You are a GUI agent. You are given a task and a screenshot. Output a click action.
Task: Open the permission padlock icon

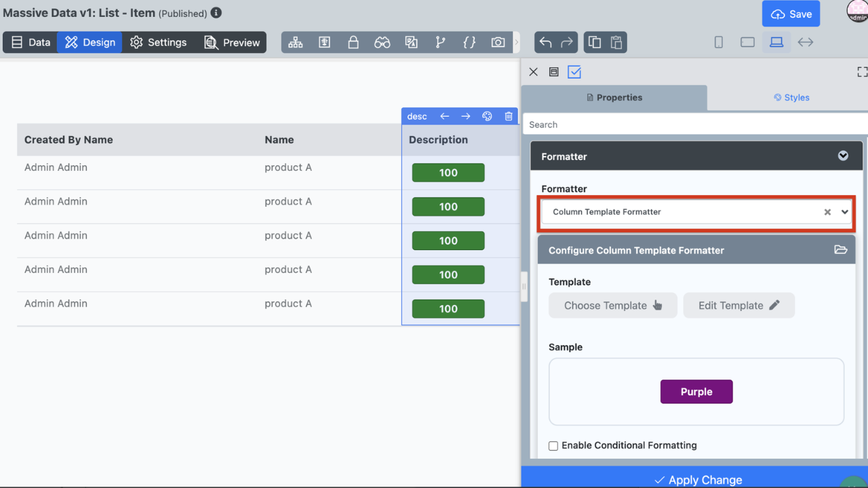353,42
